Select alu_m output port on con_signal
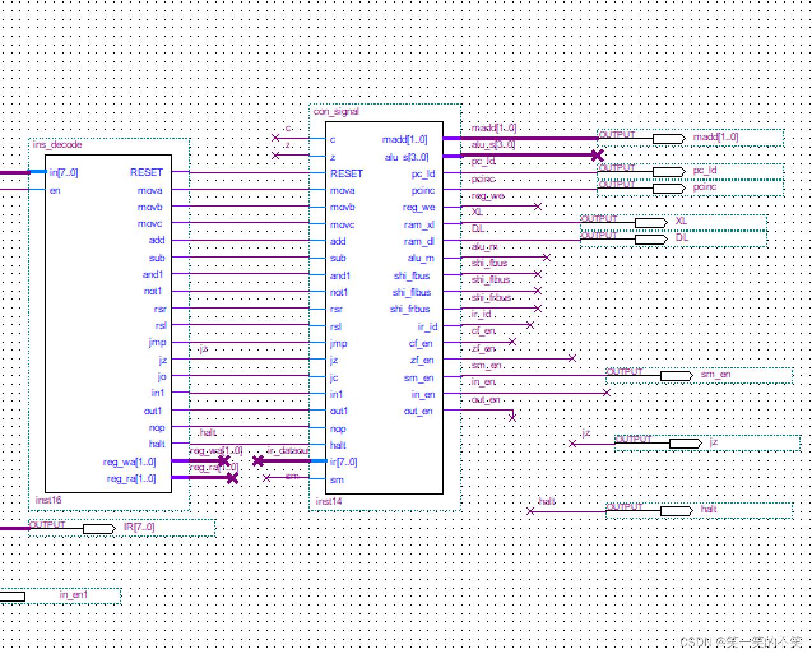 tap(421, 258)
